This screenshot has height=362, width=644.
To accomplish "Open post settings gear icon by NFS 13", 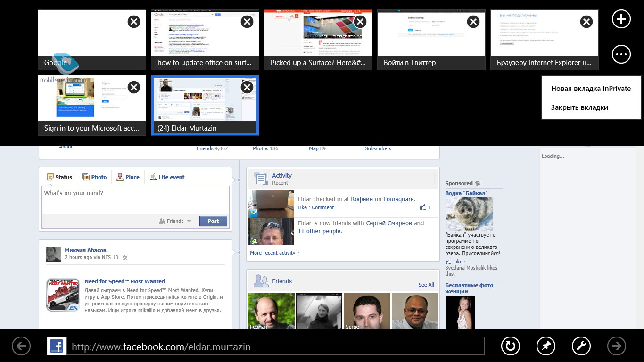I will point(125,258).
